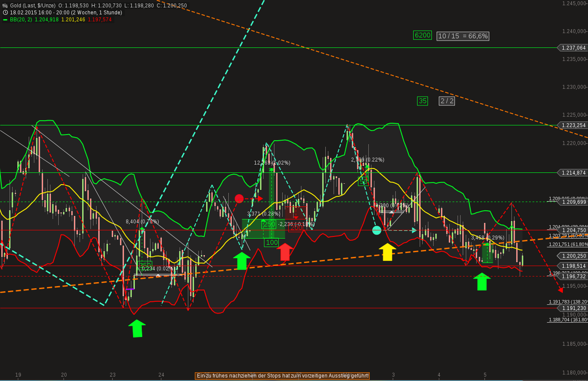
Task: Click the red dot entry marker on the chart
Action: point(239,198)
